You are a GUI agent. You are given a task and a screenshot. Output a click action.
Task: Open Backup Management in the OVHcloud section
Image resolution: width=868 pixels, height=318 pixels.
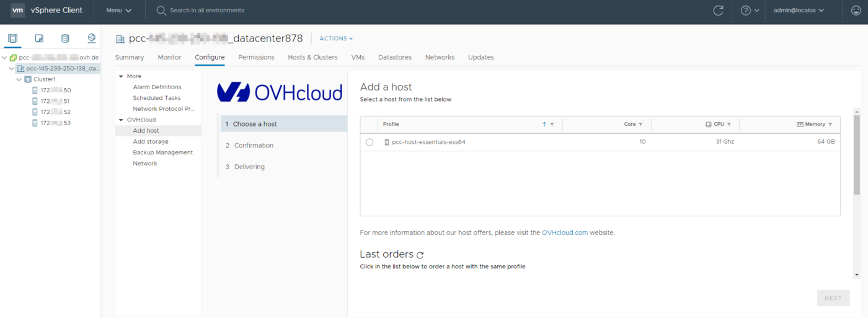162,152
